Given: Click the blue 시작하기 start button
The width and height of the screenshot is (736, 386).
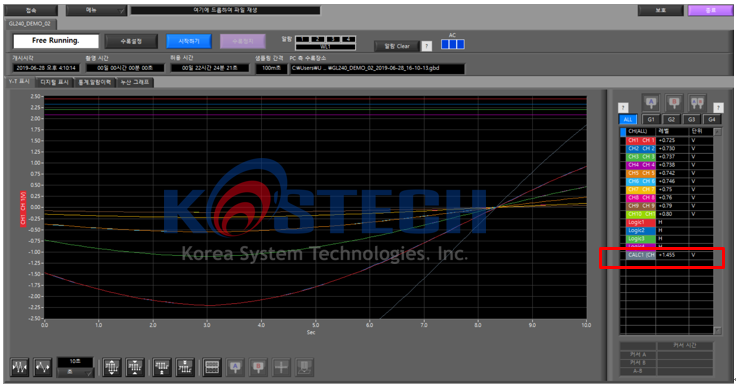Looking at the screenshot, I should pyautogui.click(x=189, y=41).
